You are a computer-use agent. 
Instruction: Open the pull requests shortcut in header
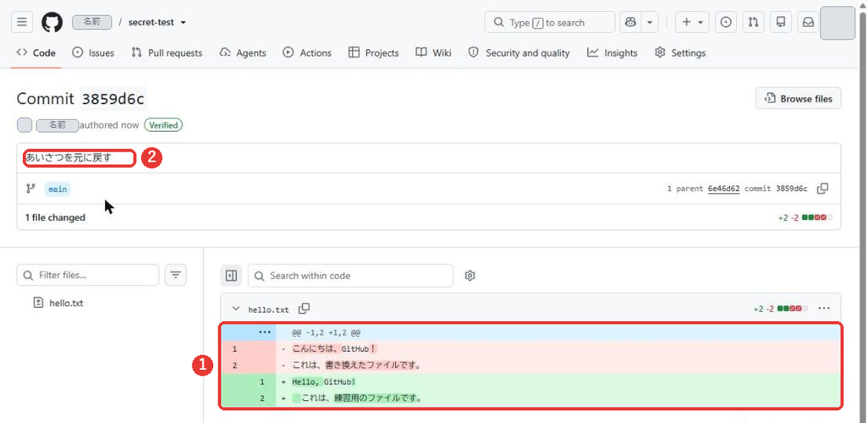pyautogui.click(x=753, y=22)
